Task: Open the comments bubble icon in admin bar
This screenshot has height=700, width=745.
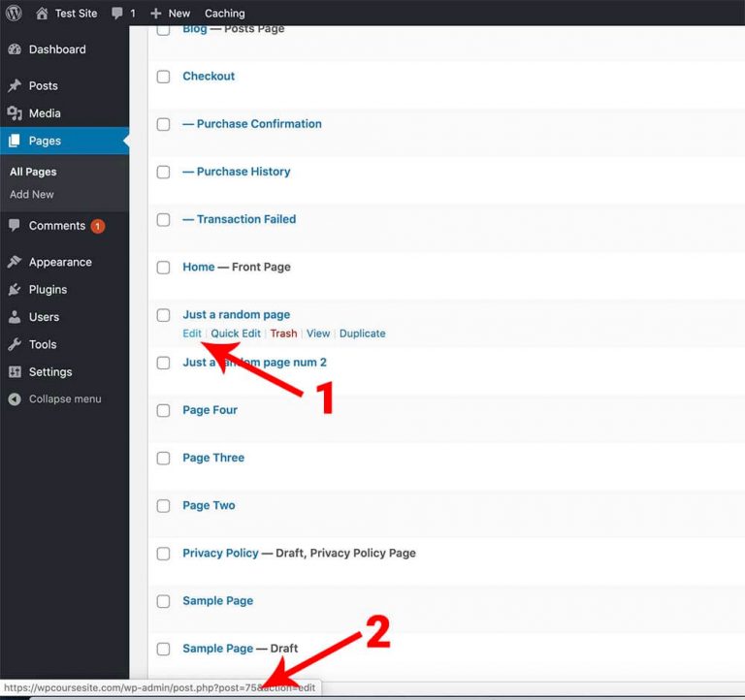Action: (x=116, y=14)
